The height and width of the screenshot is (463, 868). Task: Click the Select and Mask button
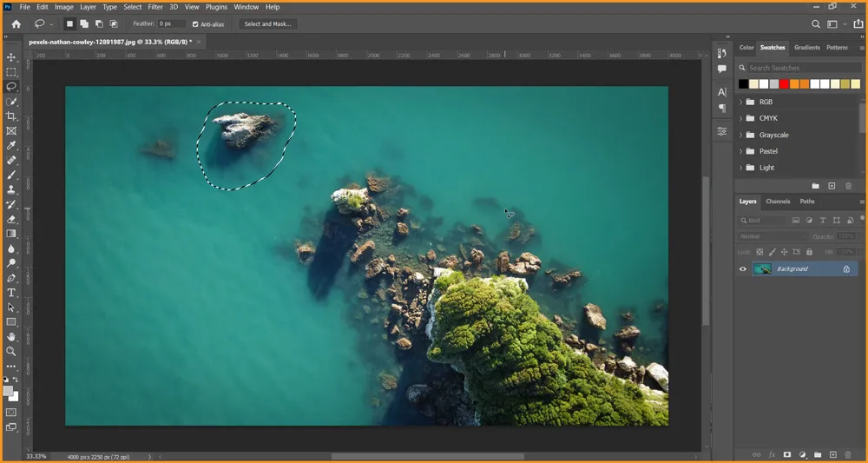pos(268,23)
